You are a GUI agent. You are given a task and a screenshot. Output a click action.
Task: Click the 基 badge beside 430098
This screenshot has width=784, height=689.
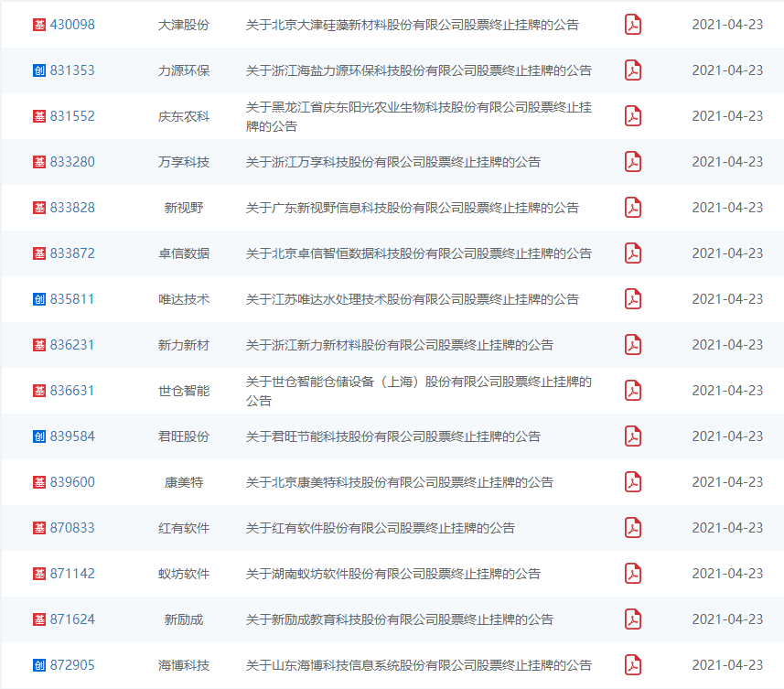[39, 25]
